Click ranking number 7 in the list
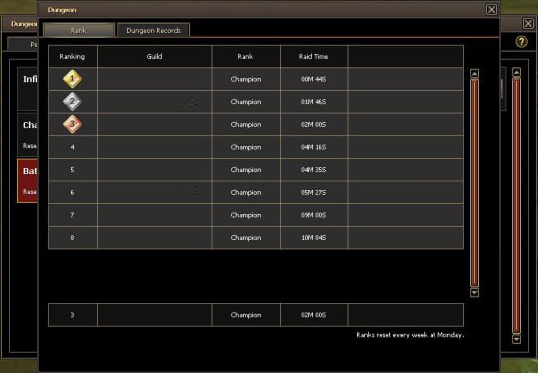This screenshot has width=538, height=373. pos(72,215)
